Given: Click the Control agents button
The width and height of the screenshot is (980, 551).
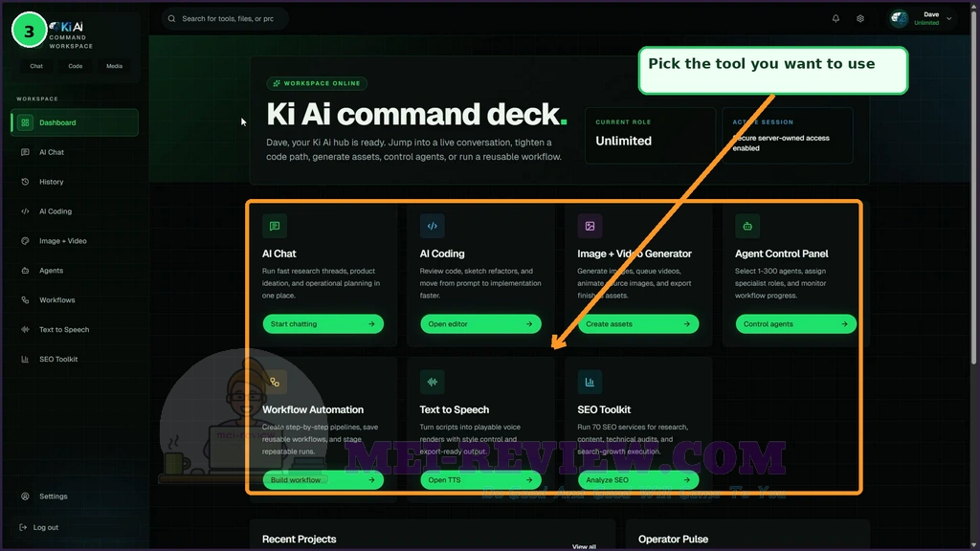Looking at the screenshot, I should pos(795,323).
